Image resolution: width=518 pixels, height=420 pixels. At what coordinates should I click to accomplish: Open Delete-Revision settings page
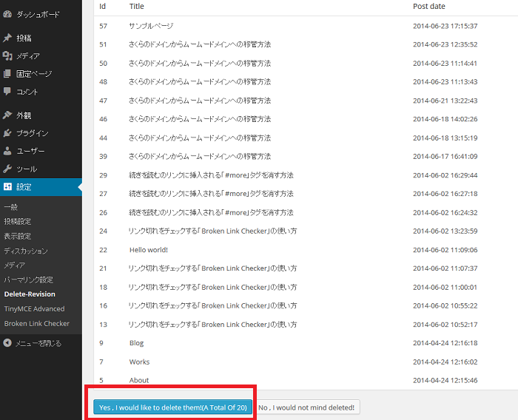point(30,294)
